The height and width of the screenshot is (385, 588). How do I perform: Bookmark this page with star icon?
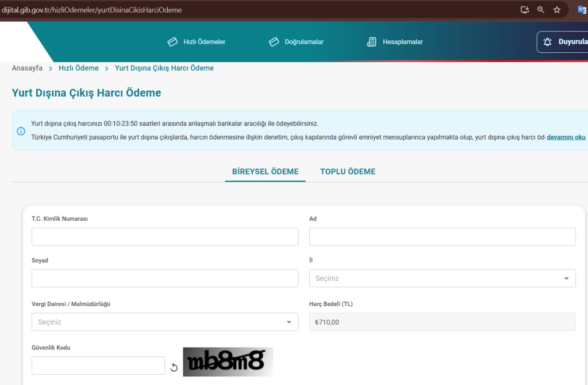point(556,10)
